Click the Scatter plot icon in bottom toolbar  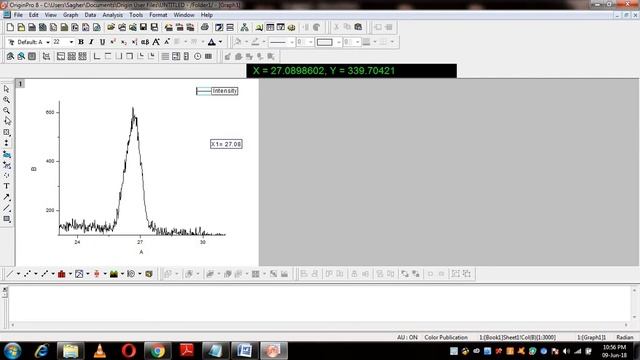pyautogui.click(x=27, y=274)
